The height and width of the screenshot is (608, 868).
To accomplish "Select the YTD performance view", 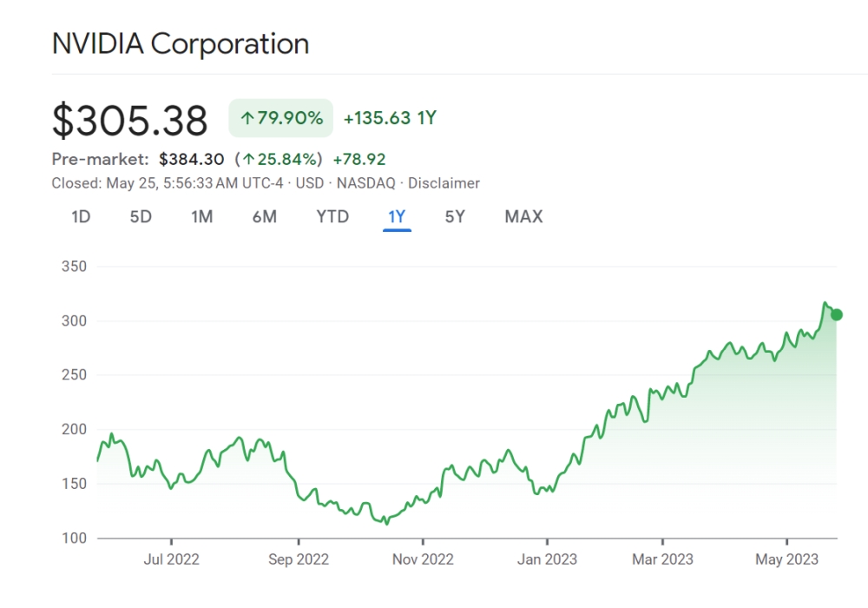I will point(332,216).
